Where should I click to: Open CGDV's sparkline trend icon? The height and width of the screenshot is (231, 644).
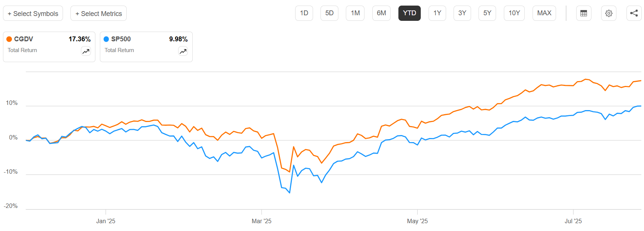tap(85, 51)
